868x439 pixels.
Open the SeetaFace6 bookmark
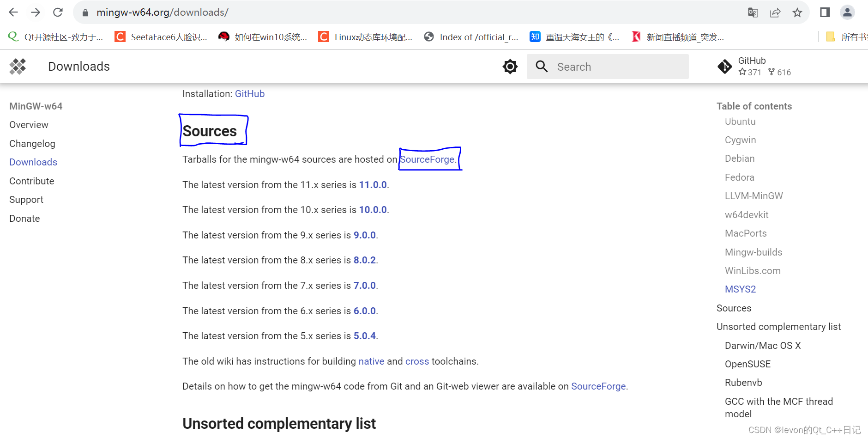161,37
